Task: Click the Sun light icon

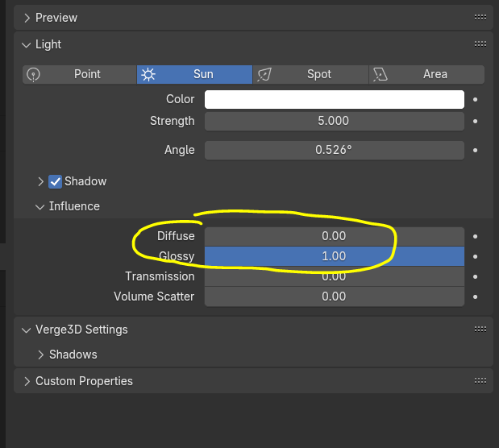Action: [148, 75]
